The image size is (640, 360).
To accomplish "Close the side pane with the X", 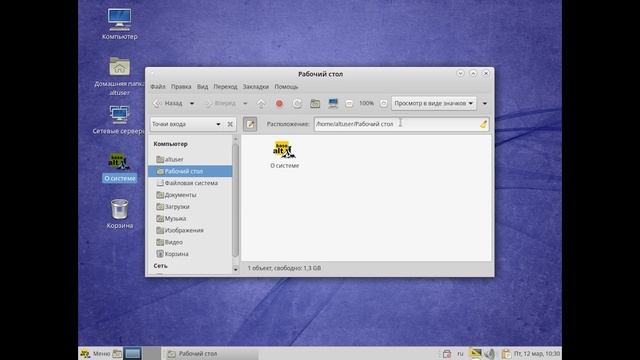I will (x=230, y=124).
